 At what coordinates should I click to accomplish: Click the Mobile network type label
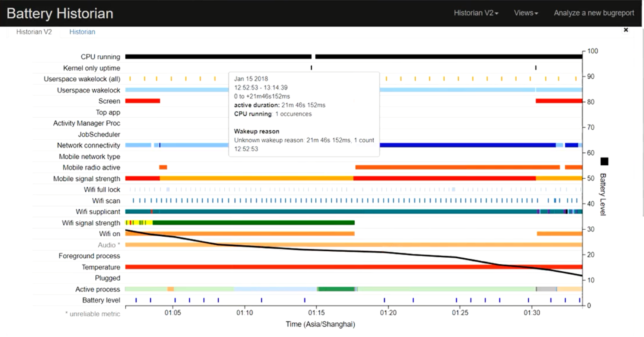(x=90, y=157)
